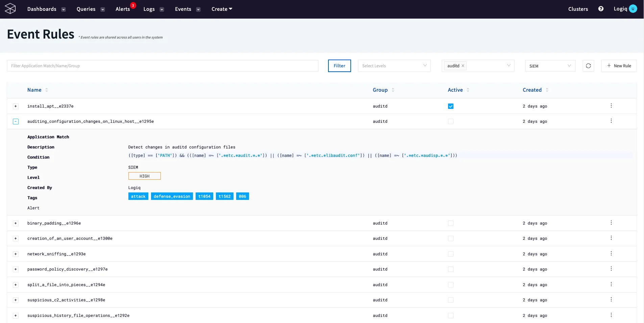Click the Filter button
644x323 pixels.
click(339, 66)
